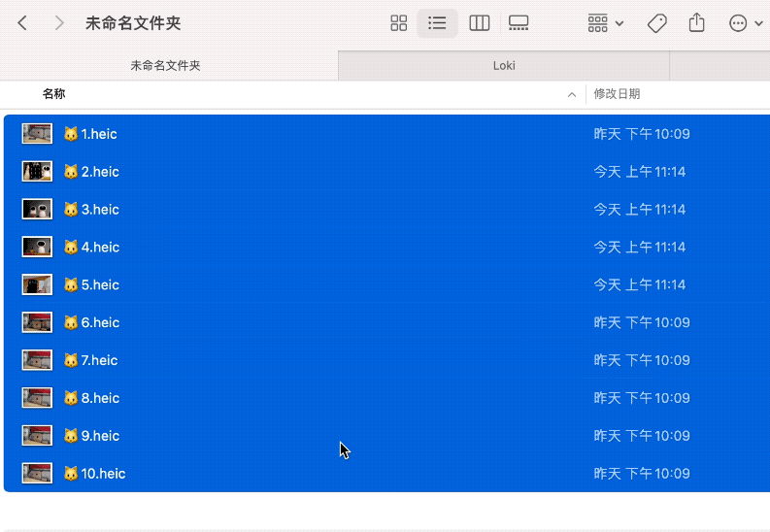Sort by the 修改日期 column header
770x532 pixels.
click(x=617, y=94)
